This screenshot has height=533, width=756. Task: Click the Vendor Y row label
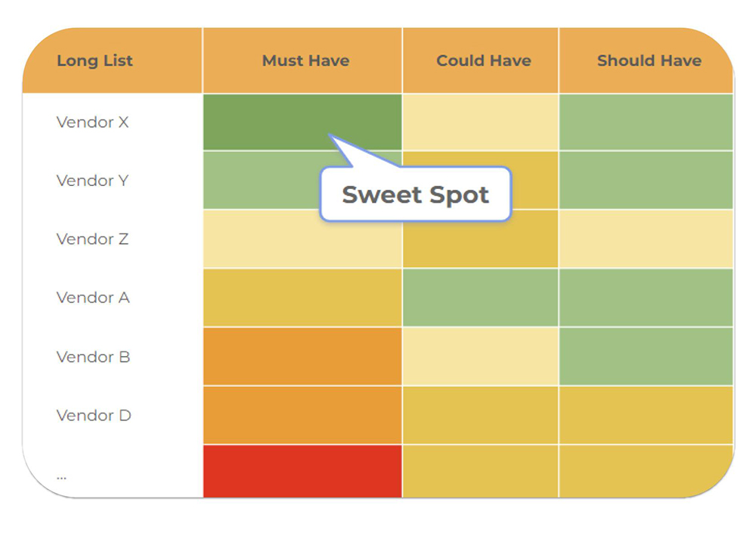pyautogui.click(x=92, y=181)
